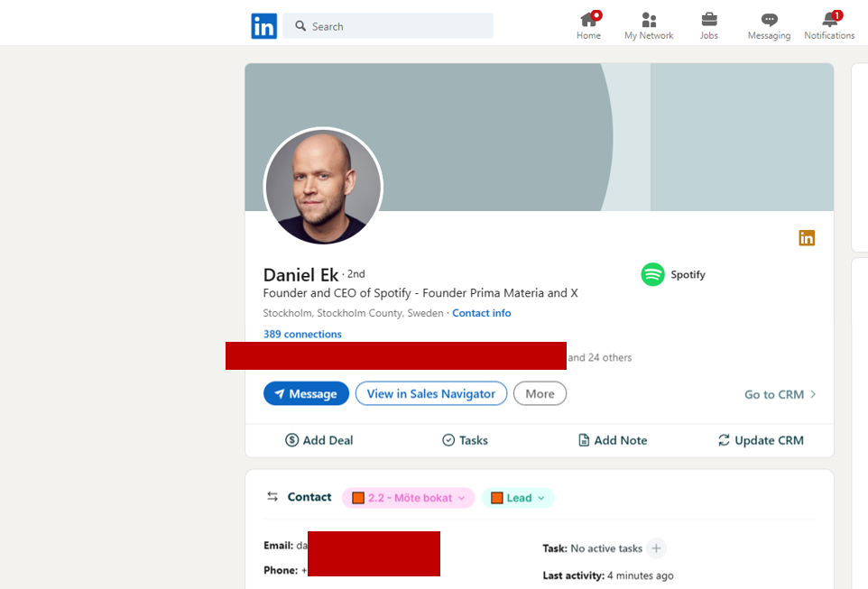
Task: Click Update CRM sync action
Action: pos(761,441)
